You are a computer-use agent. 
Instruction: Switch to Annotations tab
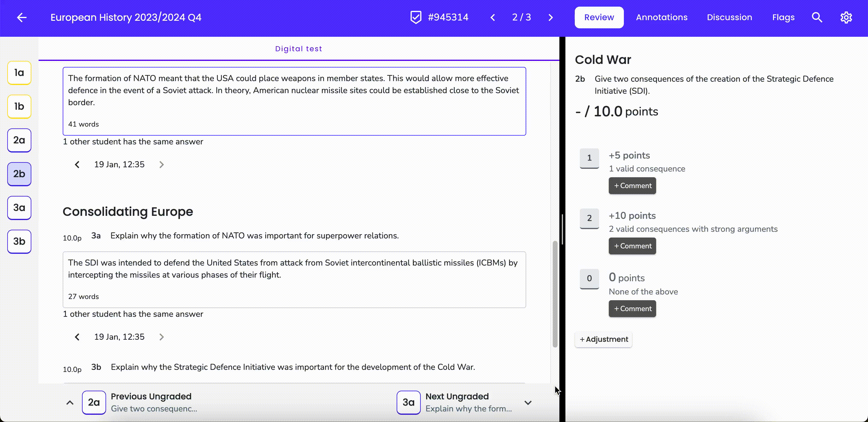(662, 17)
